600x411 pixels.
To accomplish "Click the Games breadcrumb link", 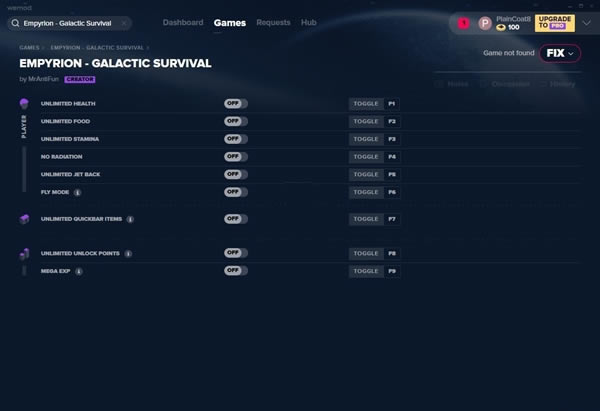I will (x=29, y=47).
